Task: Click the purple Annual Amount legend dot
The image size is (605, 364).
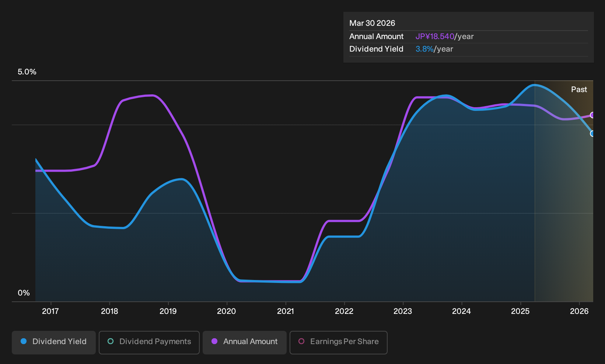Action: click(x=214, y=341)
